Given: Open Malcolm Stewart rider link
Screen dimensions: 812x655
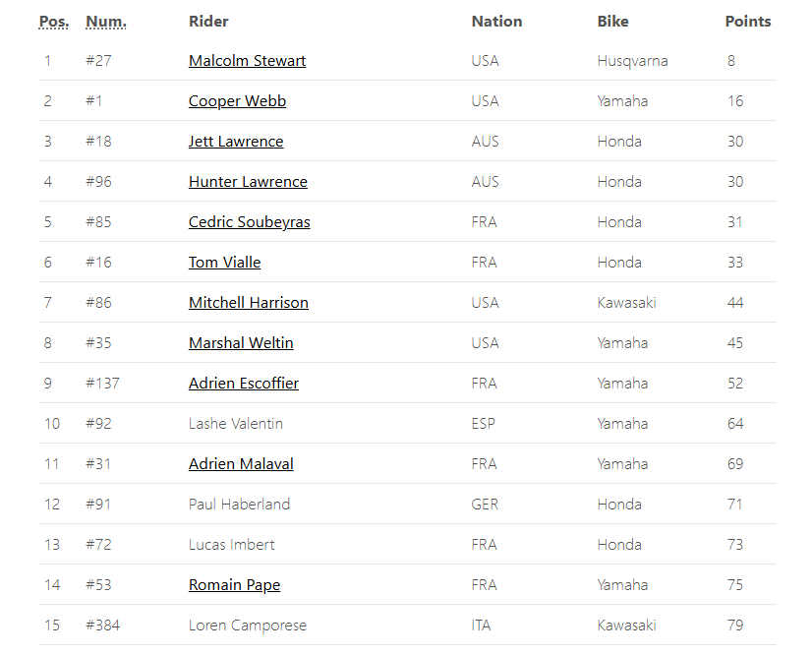Looking at the screenshot, I should pyautogui.click(x=247, y=61).
